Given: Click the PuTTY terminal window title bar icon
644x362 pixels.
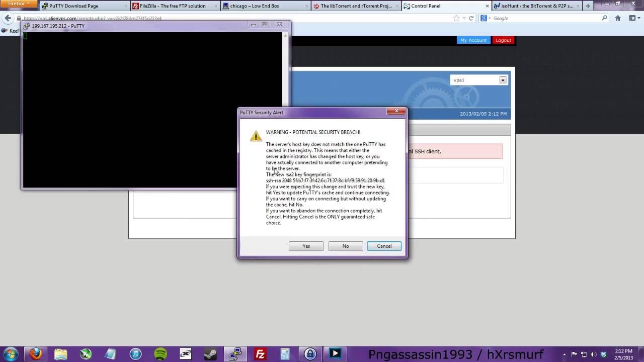Looking at the screenshot, I should pyautogui.click(x=27, y=26).
